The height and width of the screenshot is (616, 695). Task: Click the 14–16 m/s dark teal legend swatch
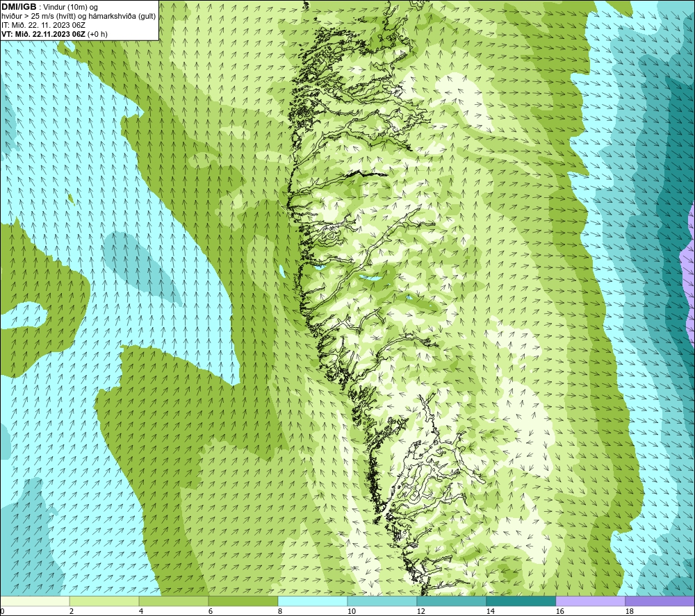[521, 601]
